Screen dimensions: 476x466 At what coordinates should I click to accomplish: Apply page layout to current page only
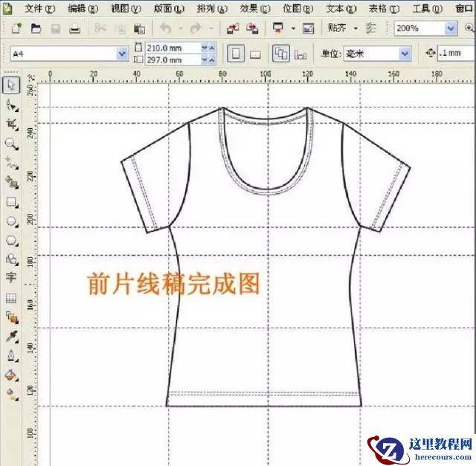click(x=300, y=54)
